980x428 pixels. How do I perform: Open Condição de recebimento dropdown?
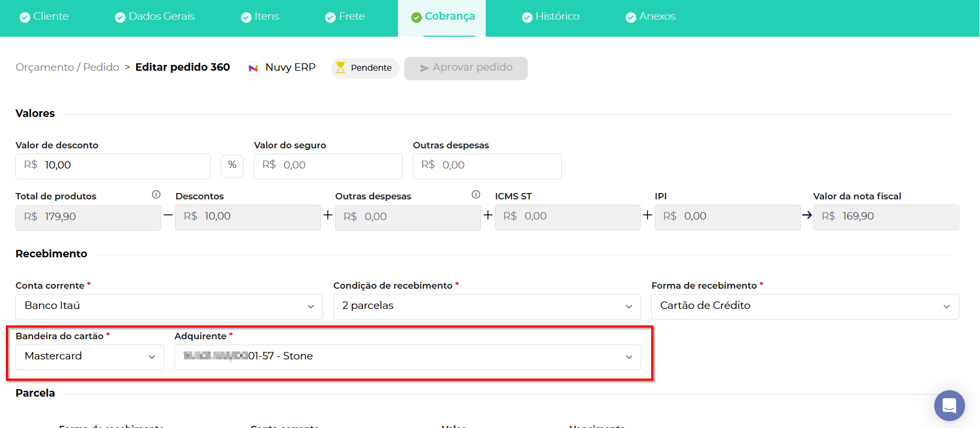click(x=486, y=306)
